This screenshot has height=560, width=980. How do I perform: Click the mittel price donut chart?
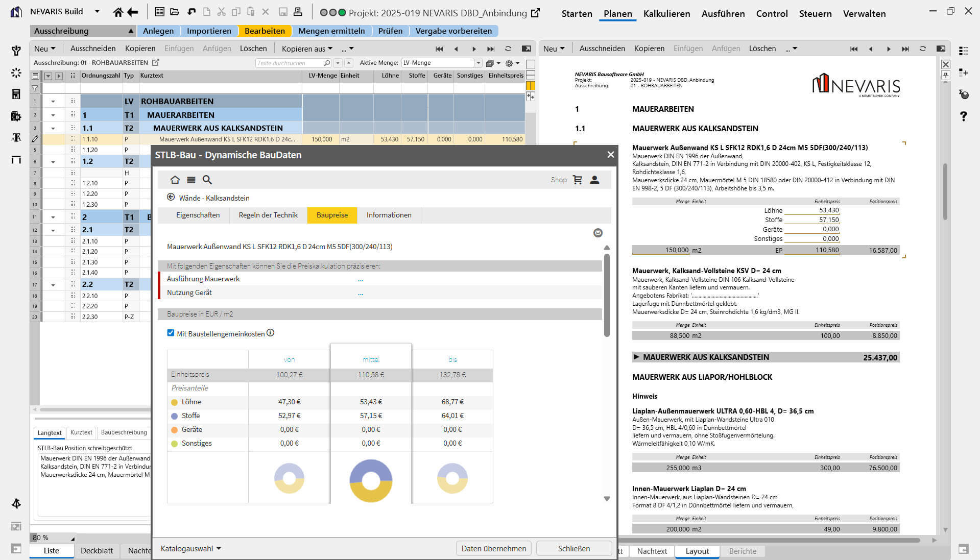coord(371,480)
